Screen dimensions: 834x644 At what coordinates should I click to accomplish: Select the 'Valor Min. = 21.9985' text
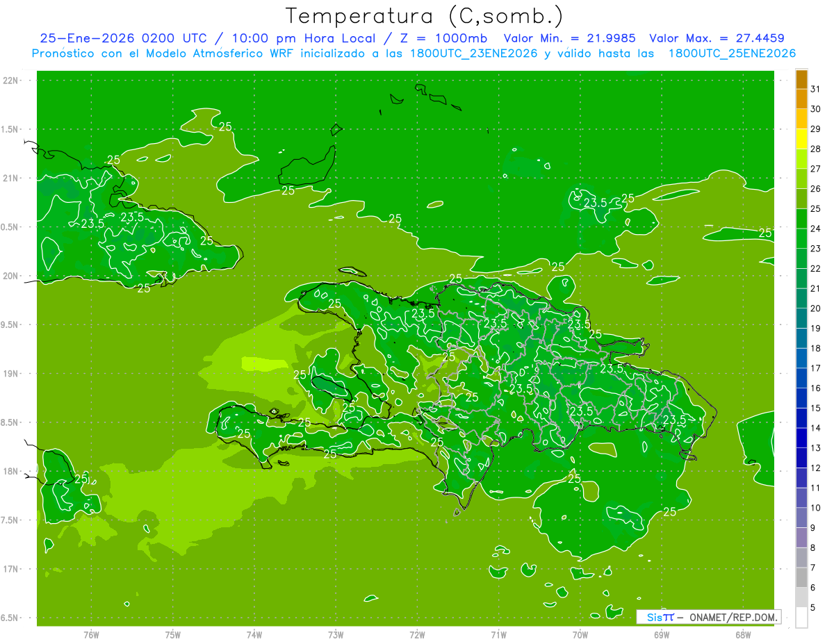tap(569, 38)
